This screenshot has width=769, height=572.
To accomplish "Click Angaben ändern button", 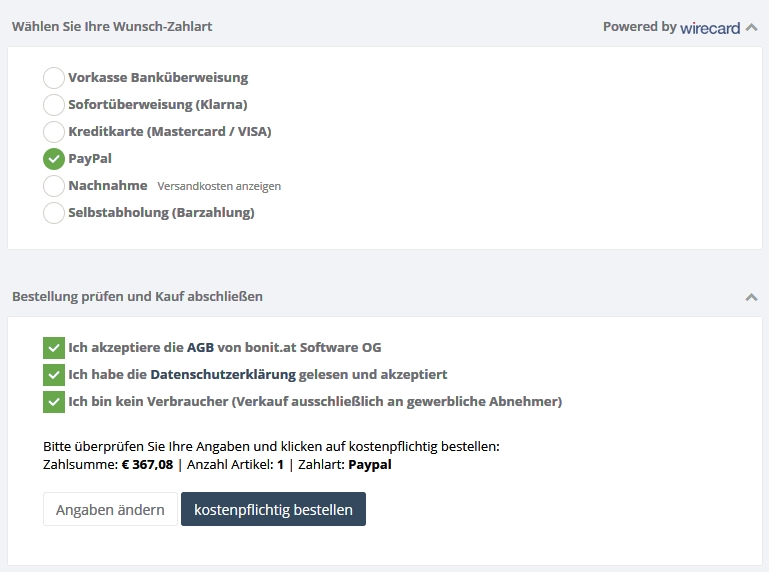I will pos(110,509).
